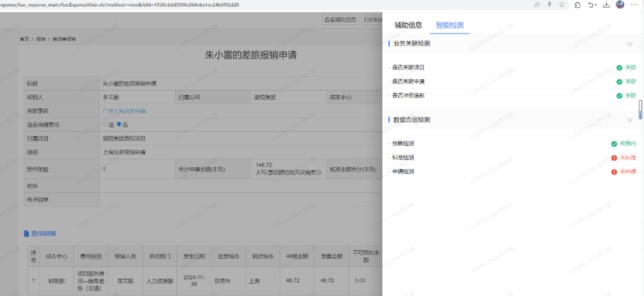Click the 146.72 total amount value

point(264,165)
